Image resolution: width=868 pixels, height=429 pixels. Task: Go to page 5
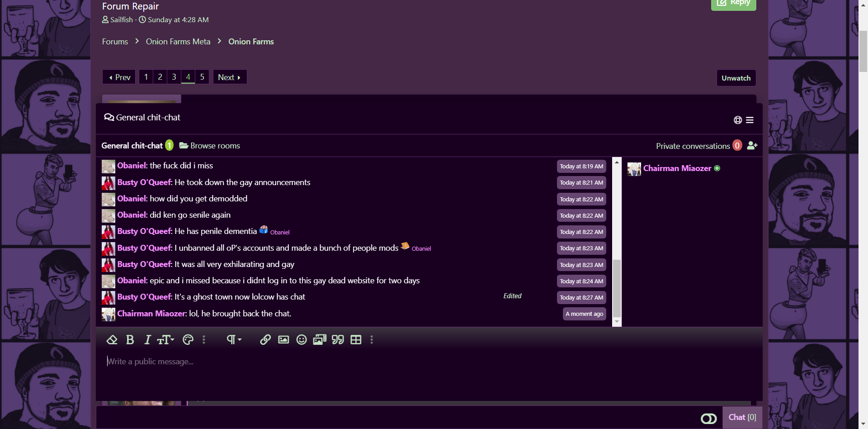click(x=202, y=77)
